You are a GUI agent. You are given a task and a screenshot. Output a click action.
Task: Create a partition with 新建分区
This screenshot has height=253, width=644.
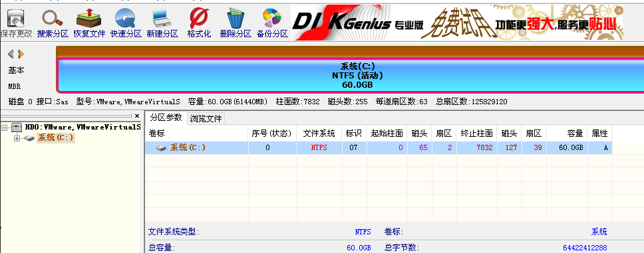(162, 24)
